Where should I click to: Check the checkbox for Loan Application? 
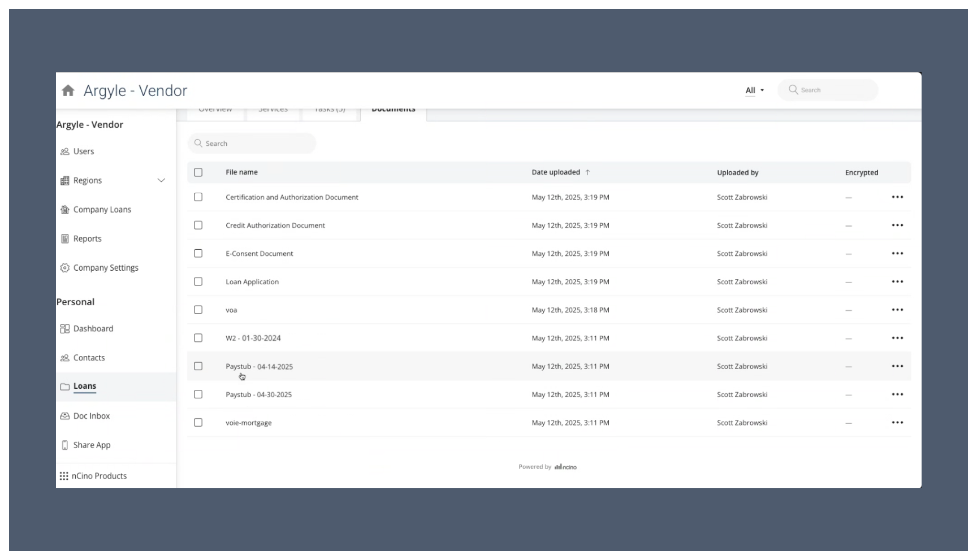pos(198,281)
